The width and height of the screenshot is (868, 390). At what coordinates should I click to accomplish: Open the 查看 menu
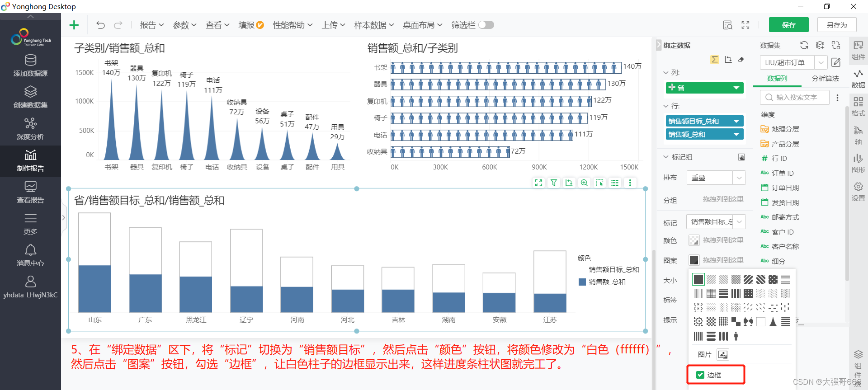[x=217, y=25]
